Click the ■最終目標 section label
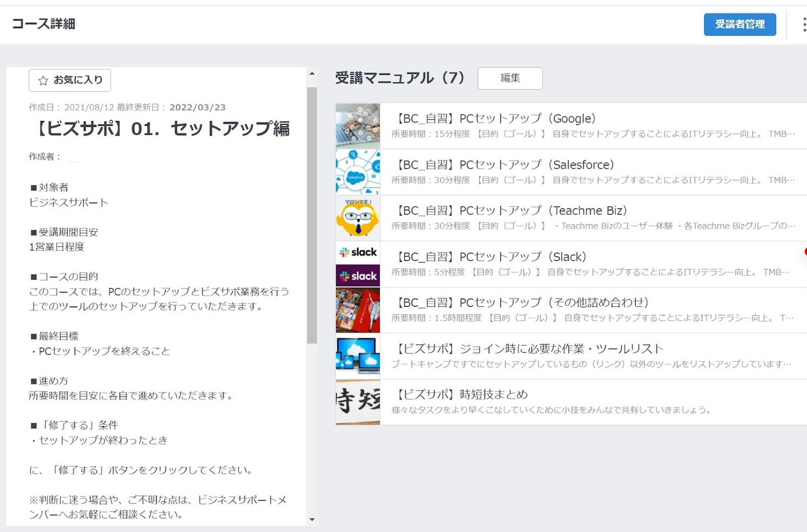Screen dimensions: 807x532 [x=54, y=336]
